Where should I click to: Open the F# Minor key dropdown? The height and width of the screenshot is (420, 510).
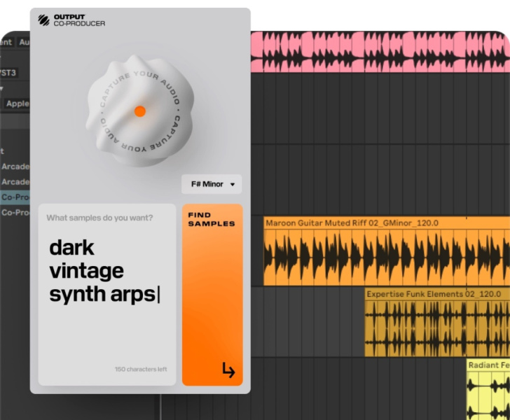click(x=212, y=184)
